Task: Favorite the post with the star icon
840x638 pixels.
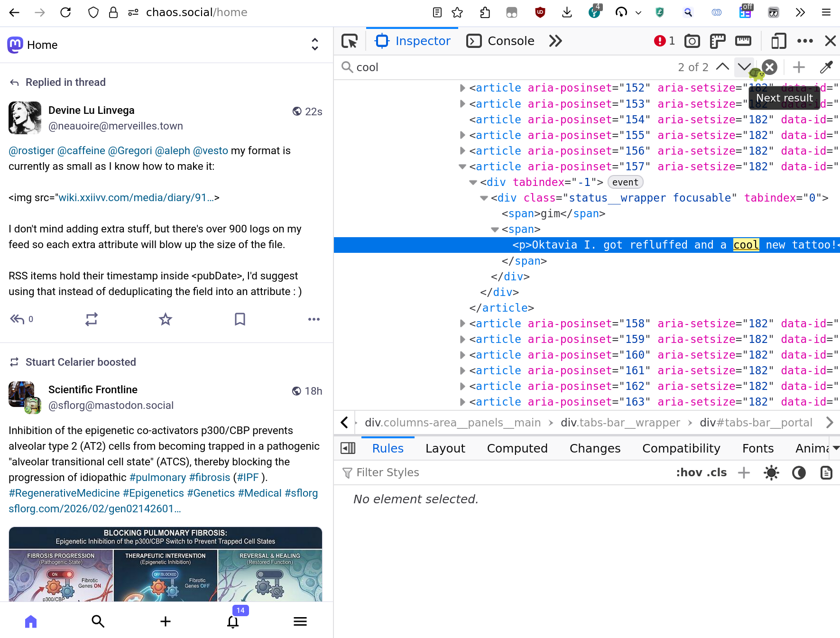Action: coord(165,319)
